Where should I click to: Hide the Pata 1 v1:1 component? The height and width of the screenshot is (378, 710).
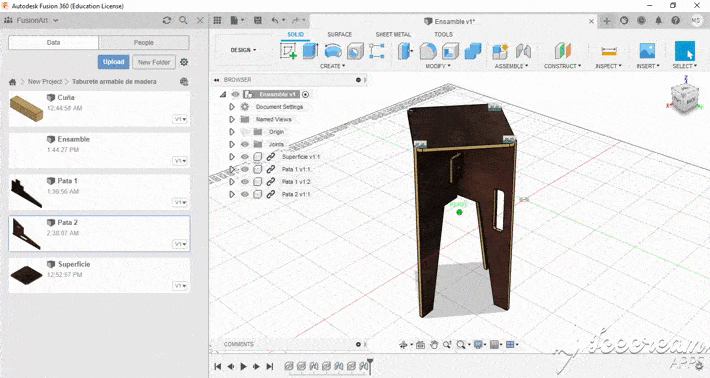245,169
